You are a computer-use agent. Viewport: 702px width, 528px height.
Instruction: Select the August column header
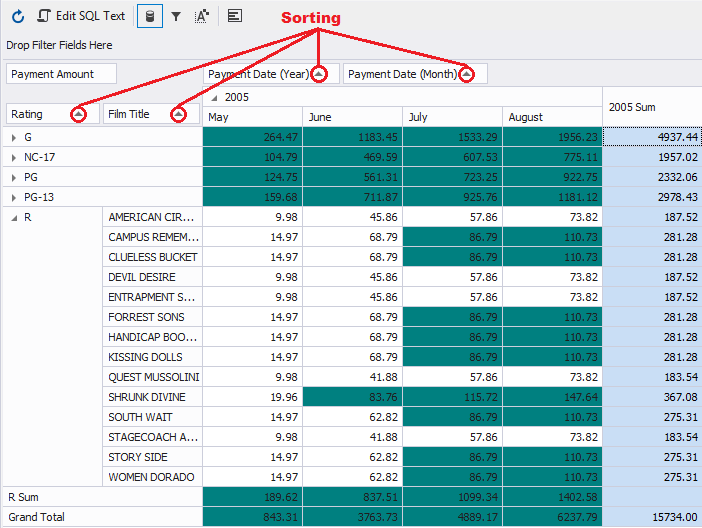(552, 117)
